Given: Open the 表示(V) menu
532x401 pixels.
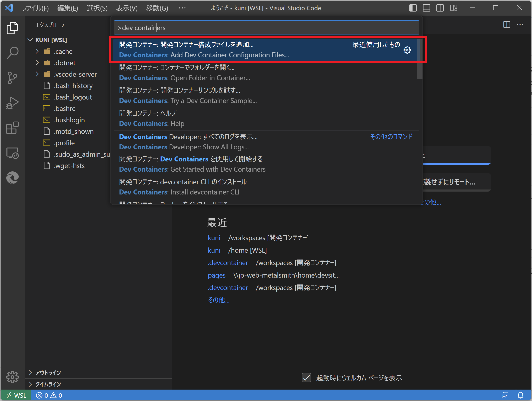Looking at the screenshot, I should point(127,8).
